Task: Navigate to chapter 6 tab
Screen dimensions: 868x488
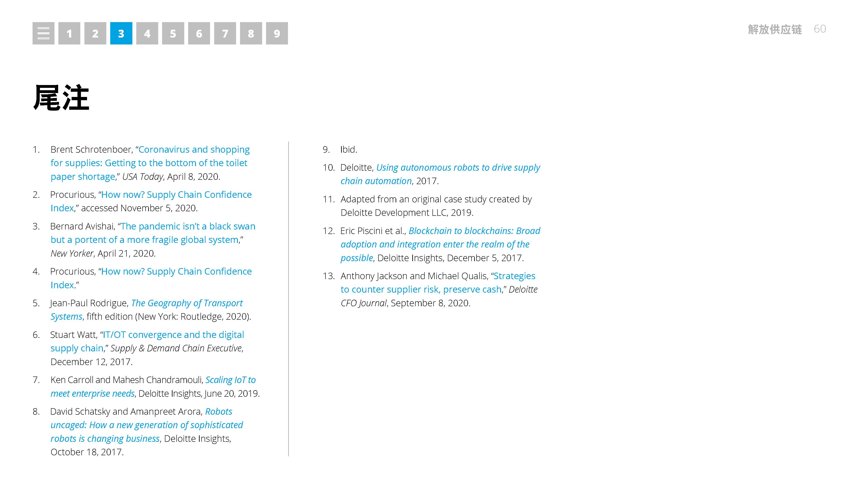Action: [199, 33]
